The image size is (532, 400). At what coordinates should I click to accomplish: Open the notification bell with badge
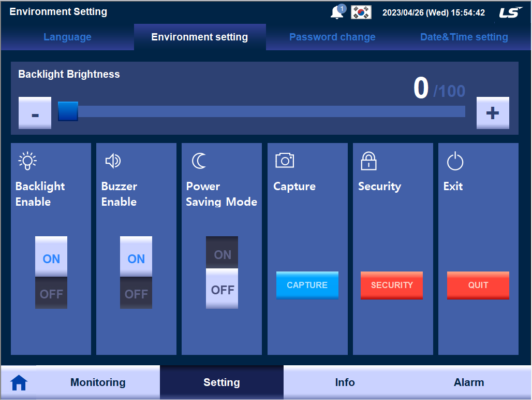pyautogui.click(x=337, y=12)
